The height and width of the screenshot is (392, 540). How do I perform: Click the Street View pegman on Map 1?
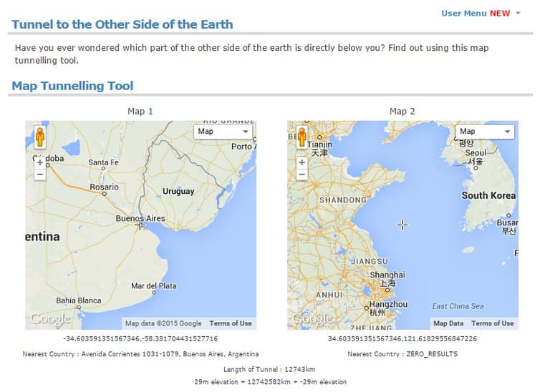40,137
